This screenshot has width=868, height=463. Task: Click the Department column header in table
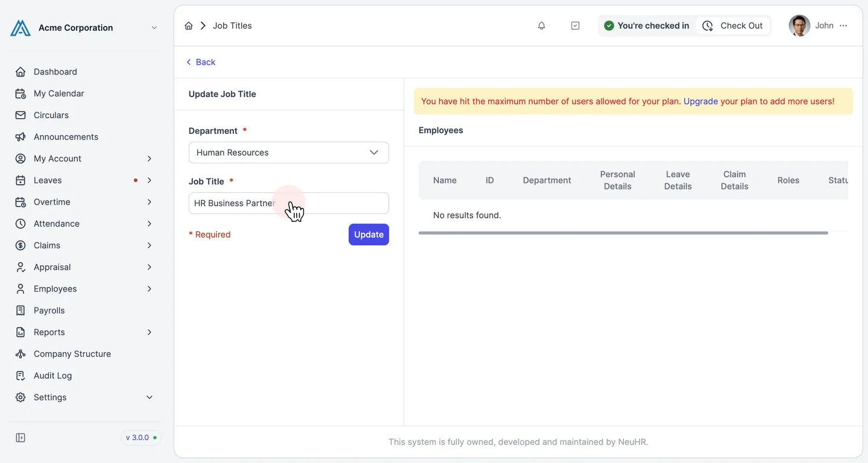point(547,180)
